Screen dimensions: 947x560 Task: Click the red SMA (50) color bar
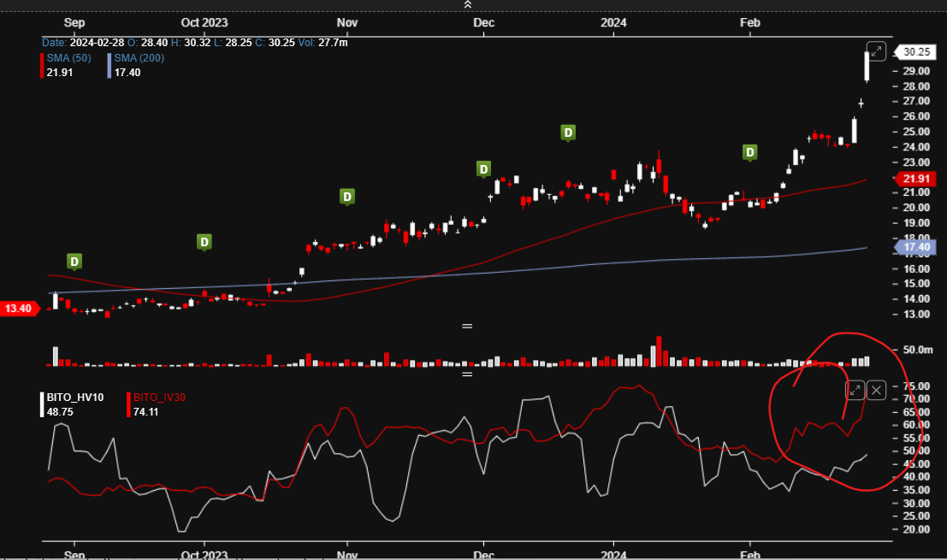tap(42, 65)
